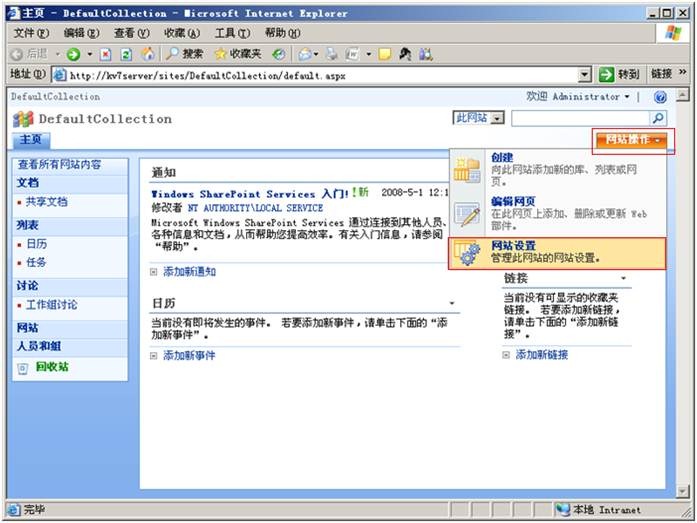
Task: Open the 帮助(H) menu
Action: [x=283, y=33]
